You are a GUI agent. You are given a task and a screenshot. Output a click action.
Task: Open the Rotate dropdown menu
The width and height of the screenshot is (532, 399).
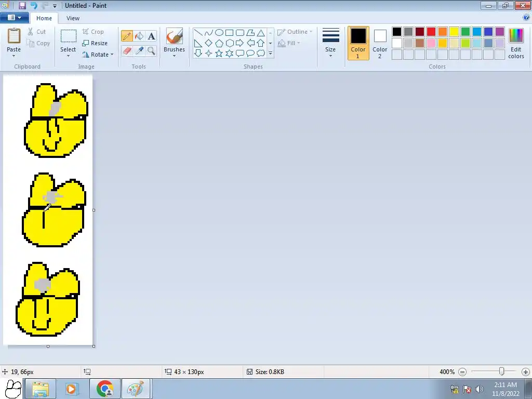pos(112,54)
